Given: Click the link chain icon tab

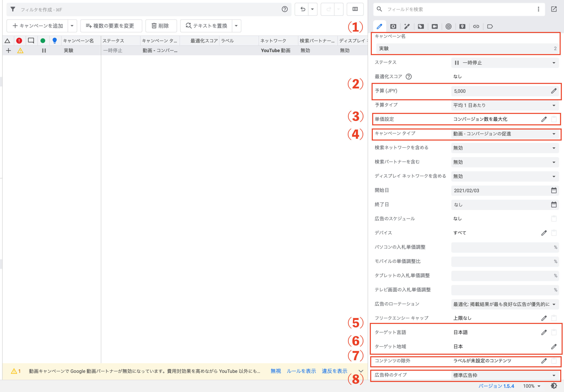Looking at the screenshot, I should tap(476, 26).
